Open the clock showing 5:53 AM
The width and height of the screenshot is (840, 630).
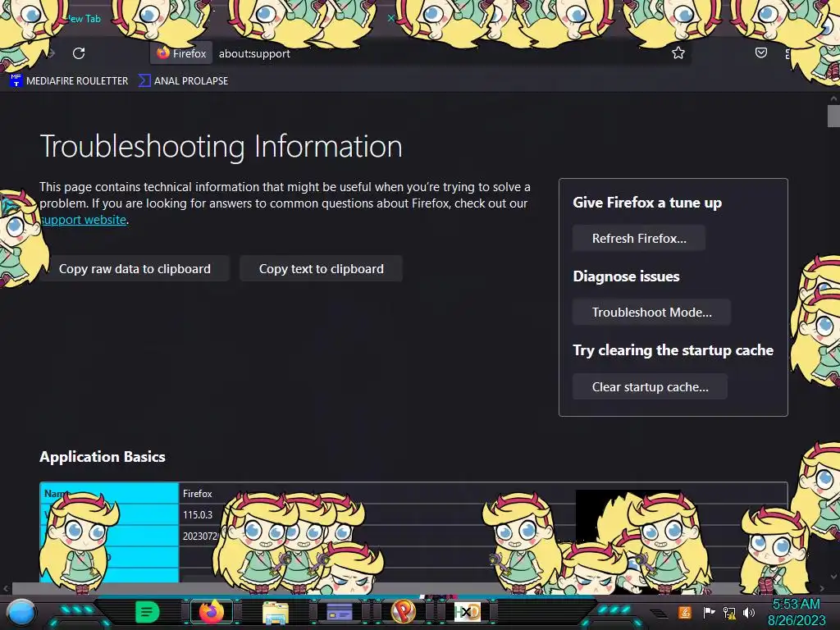[x=797, y=612]
